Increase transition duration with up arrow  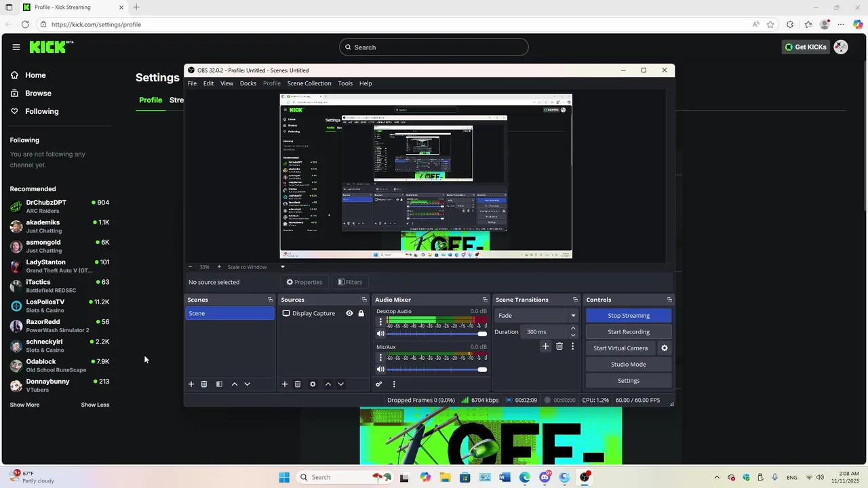click(573, 329)
